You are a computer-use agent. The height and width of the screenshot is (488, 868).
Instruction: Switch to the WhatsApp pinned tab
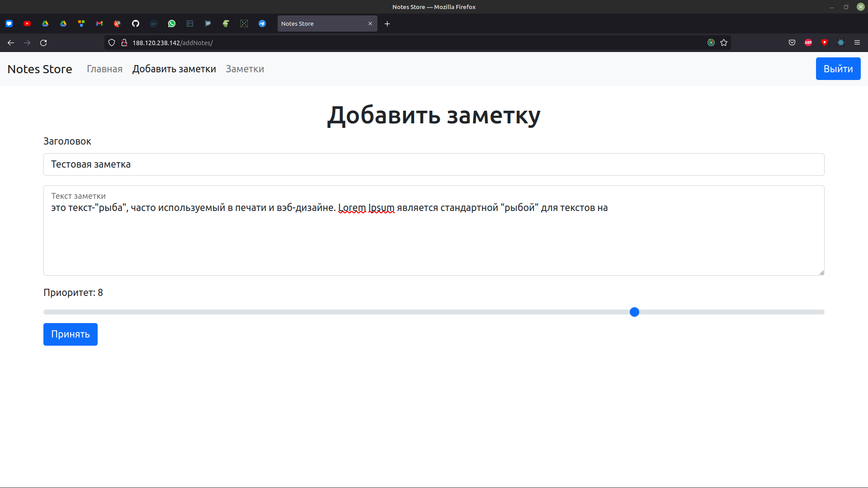click(172, 23)
